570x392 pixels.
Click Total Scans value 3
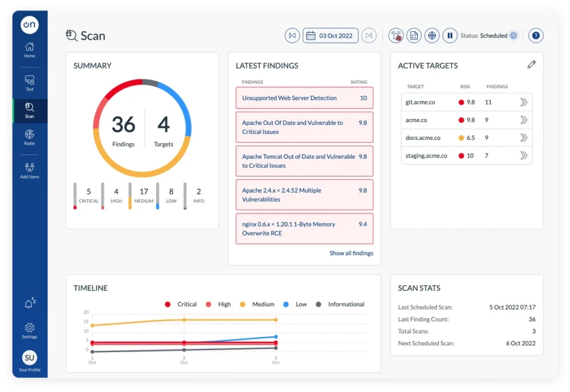click(534, 331)
